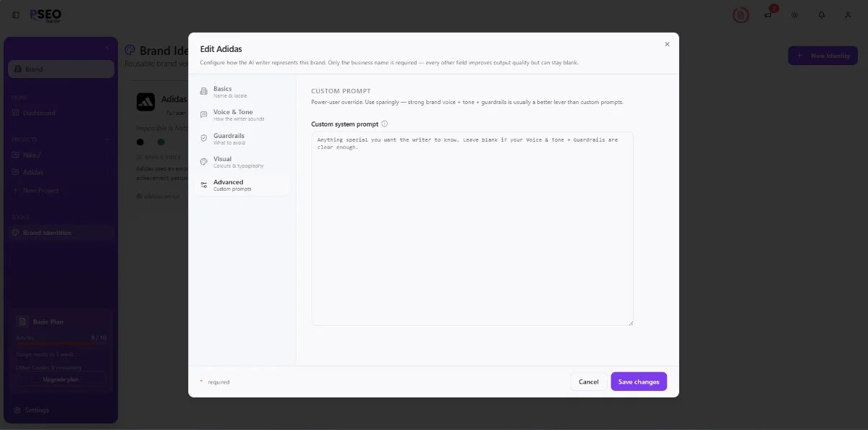Select the Advanced custom prompts section
This screenshot has width=868, height=430.
pyautogui.click(x=242, y=185)
